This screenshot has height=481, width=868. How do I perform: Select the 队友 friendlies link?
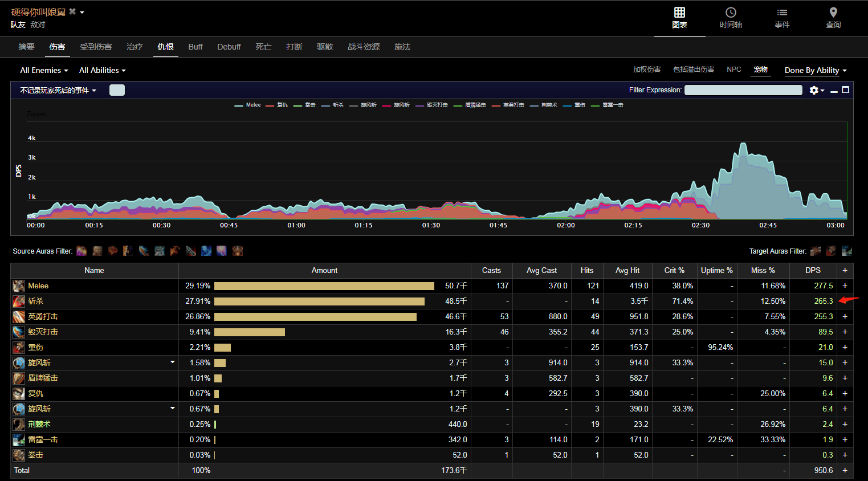pyautogui.click(x=18, y=25)
